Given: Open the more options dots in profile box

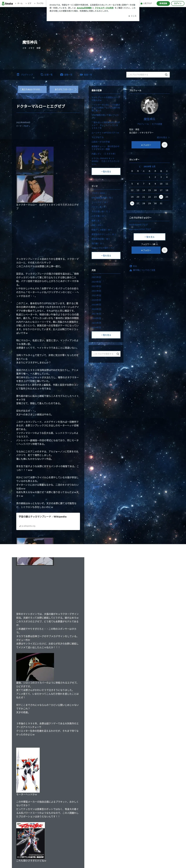Looking at the screenshot, I should tap(164, 145).
